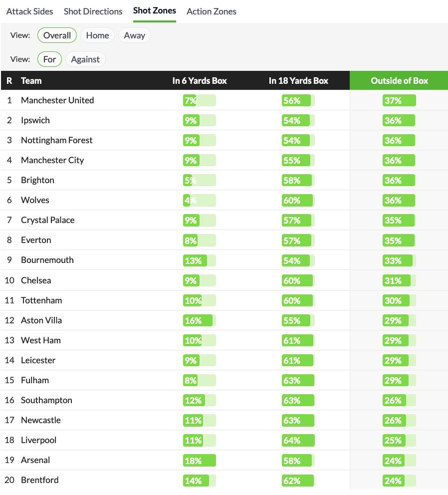Sort by In 6 Yards Box column
This screenshot has height=495, width=448.
[199, 81]
